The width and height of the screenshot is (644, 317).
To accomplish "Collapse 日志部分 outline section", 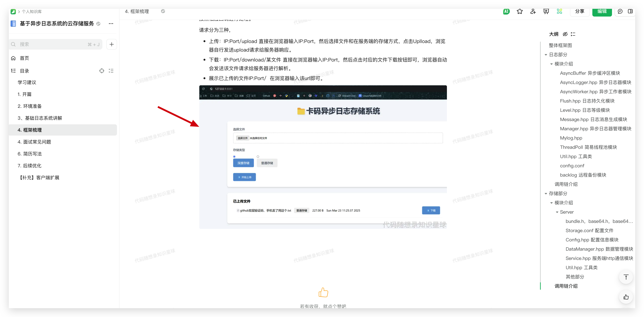I will tap(546, 55).
